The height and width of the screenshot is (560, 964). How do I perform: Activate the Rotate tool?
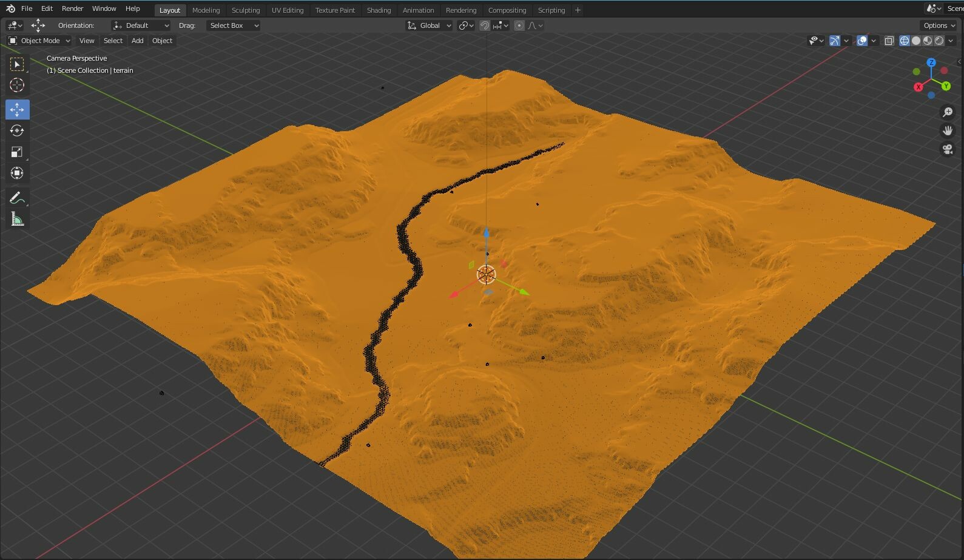click(x=17, y=131)
